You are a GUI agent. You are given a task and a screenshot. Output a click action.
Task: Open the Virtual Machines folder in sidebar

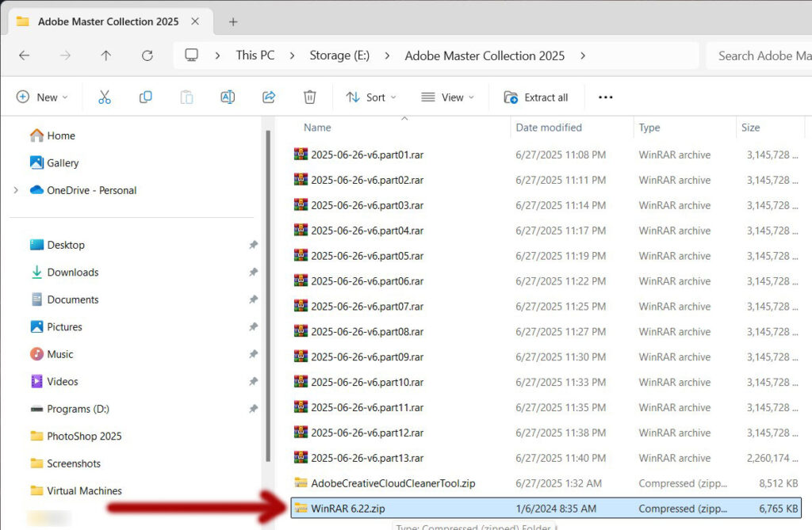coord(76,490)
